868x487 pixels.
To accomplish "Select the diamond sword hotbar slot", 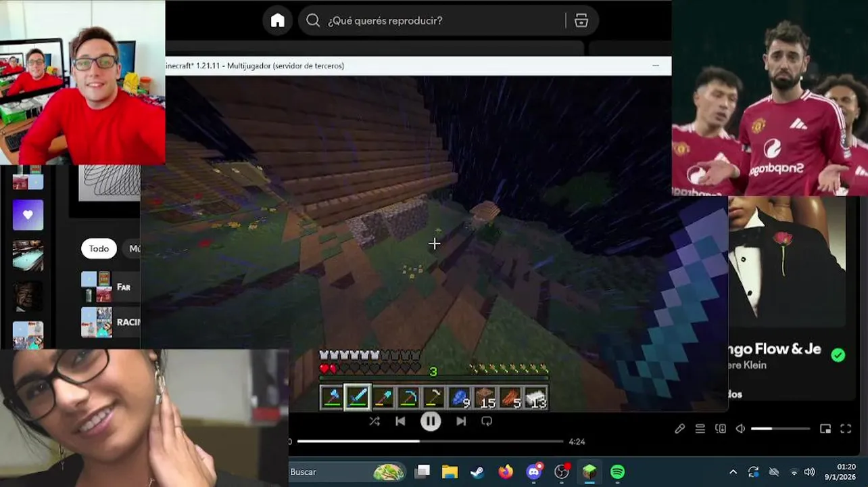I will pyautogui.click(x=357, y=398).
